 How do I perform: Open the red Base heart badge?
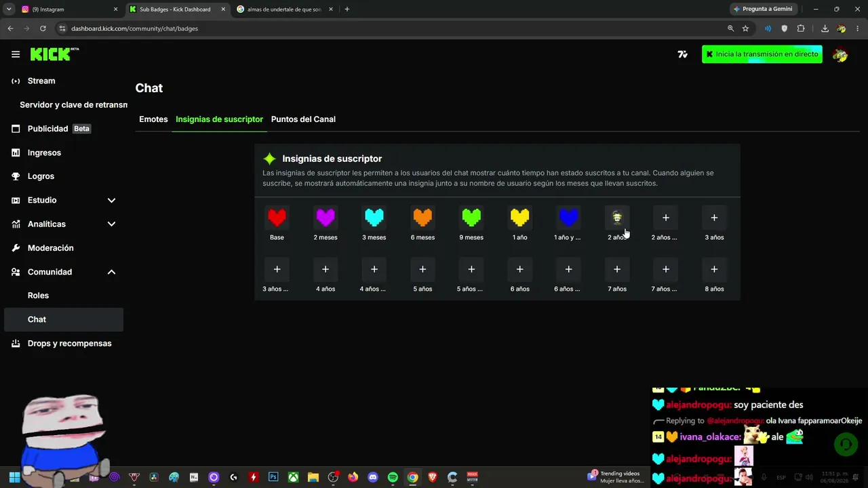[x=277, y=218]
